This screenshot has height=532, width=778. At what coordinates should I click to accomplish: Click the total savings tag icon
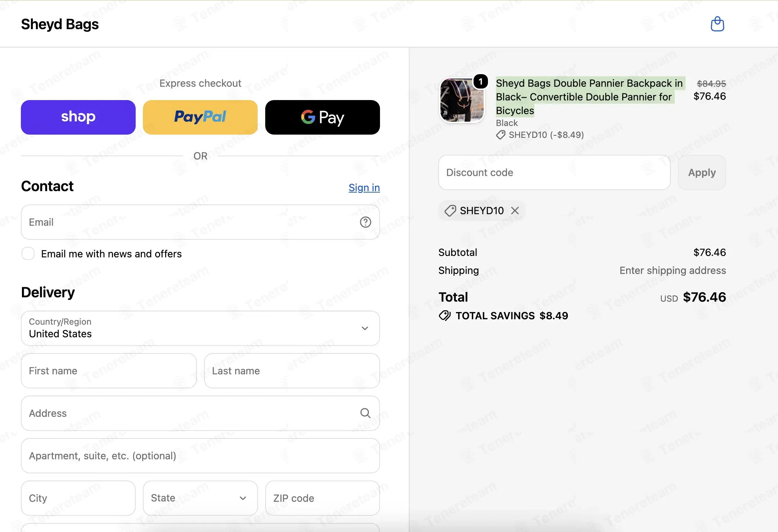[445, 316]
